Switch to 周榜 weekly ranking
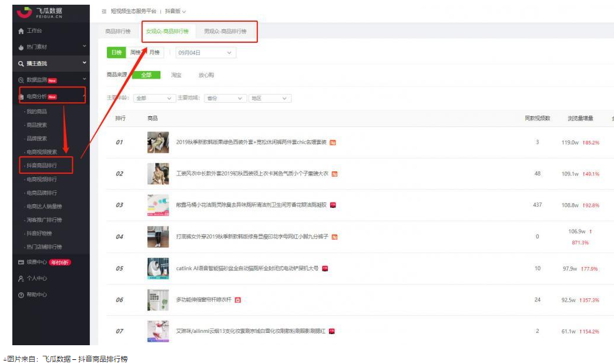The height and width of the screenshot is (364, 614). pyautogui.click(x=135, y=53)
